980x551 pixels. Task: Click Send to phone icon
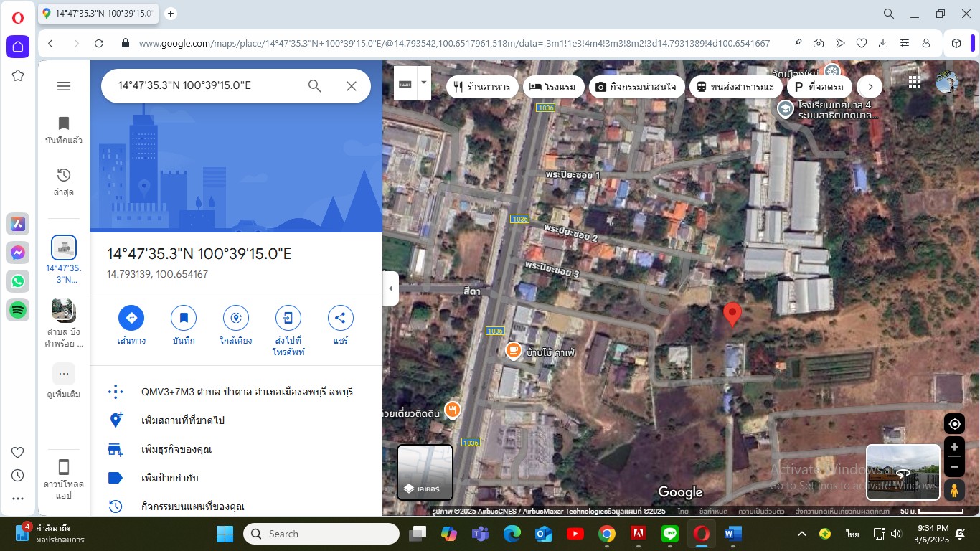click(288, 318)
